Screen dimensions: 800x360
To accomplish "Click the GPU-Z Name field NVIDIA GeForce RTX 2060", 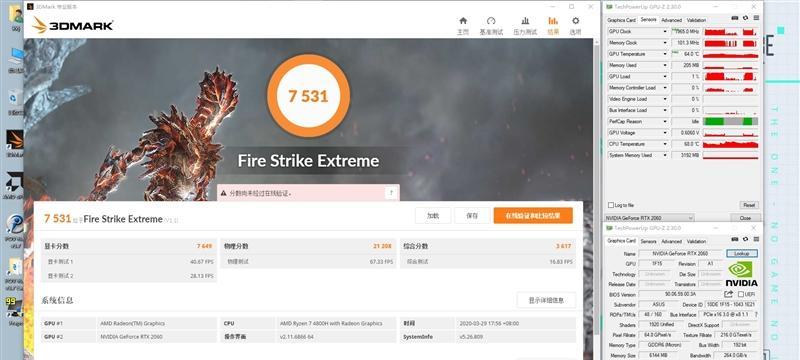I will [x=680, y=253].
